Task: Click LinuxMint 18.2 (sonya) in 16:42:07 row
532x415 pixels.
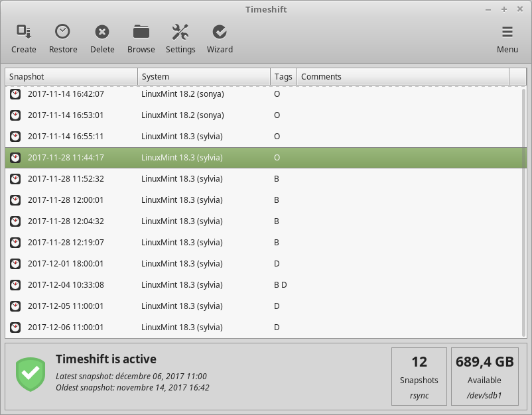Action: click(x=182, y=94)
